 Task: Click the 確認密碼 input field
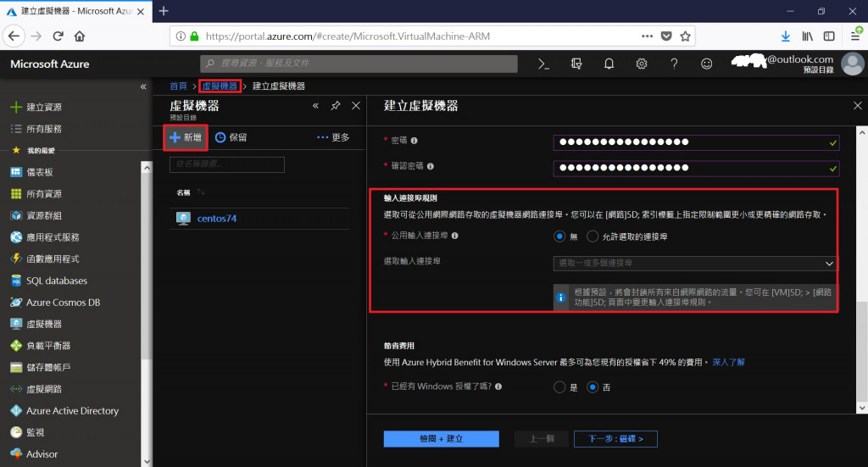[696, 168]
